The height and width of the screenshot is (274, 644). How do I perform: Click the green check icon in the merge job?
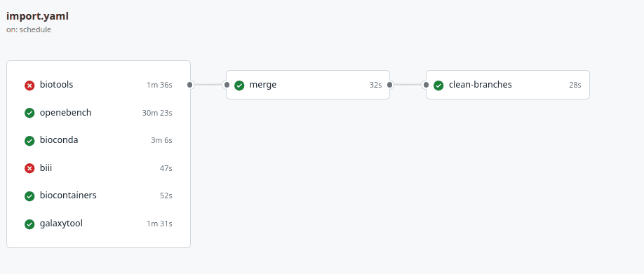(239, 85)
